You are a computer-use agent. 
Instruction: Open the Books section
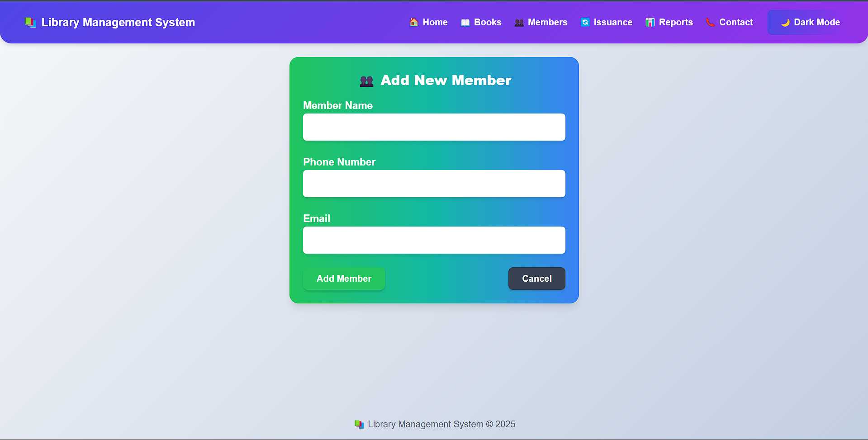[481, 22]
